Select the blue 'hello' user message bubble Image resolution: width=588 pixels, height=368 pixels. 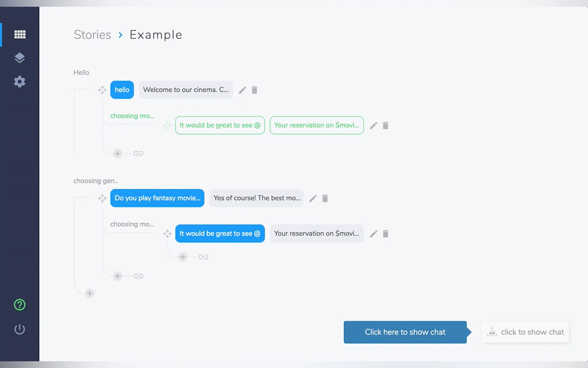[x=122, y=90]
